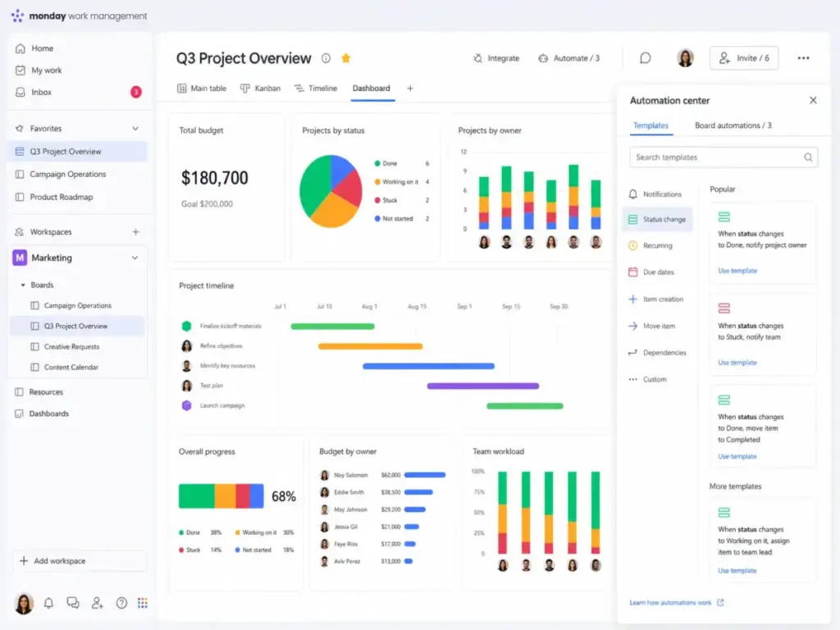Select the Templates tab

pyautogui.click(x=651, y=126)
